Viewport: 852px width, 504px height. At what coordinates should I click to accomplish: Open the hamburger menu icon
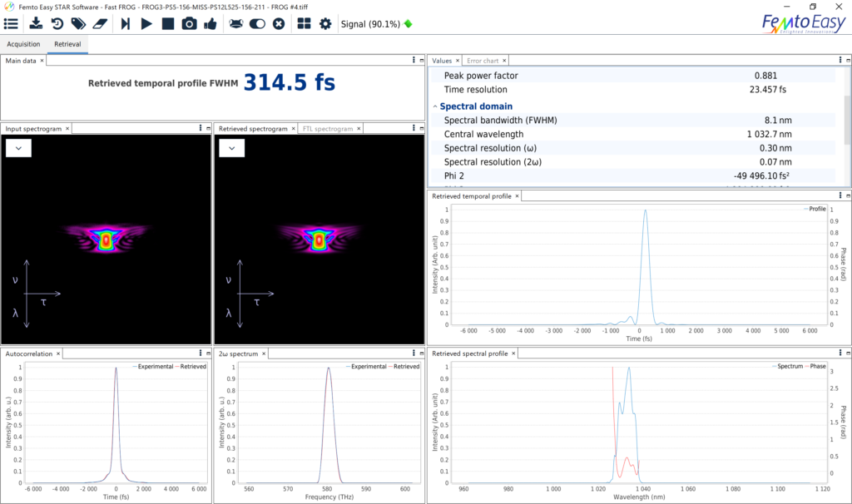11,24
